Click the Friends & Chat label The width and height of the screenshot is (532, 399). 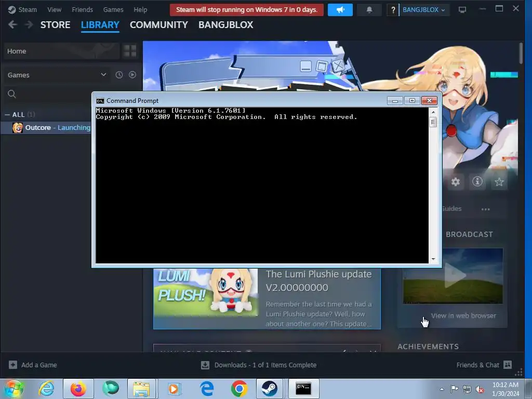point(478,365)
